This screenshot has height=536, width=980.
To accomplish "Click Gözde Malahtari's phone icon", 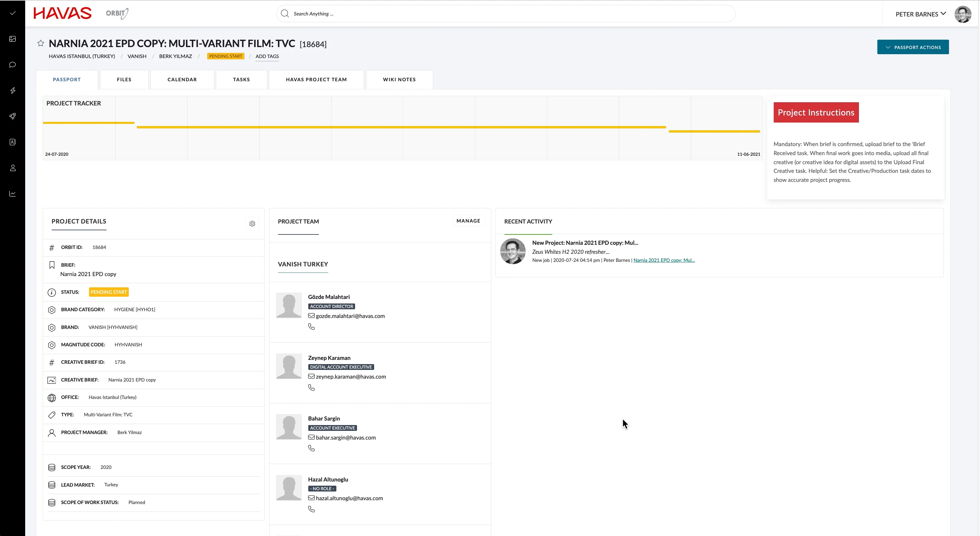I will pos(311,327).
